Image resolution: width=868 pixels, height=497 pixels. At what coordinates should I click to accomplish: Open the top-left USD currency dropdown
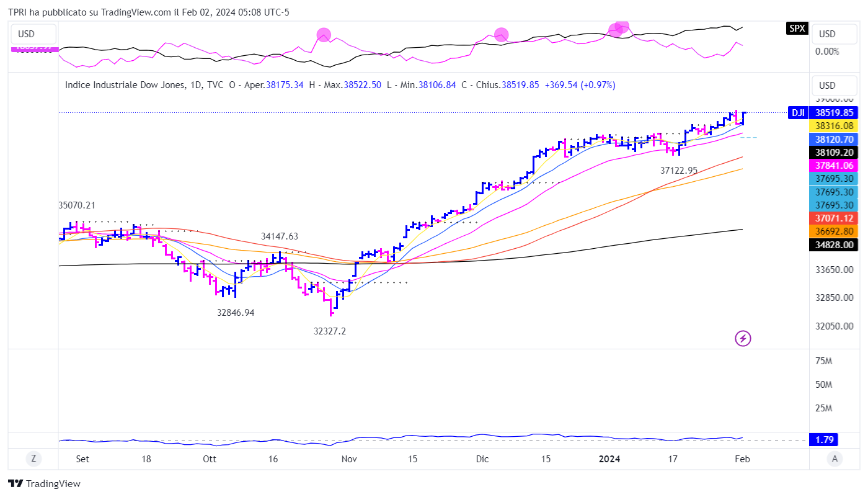coord(33,34)
